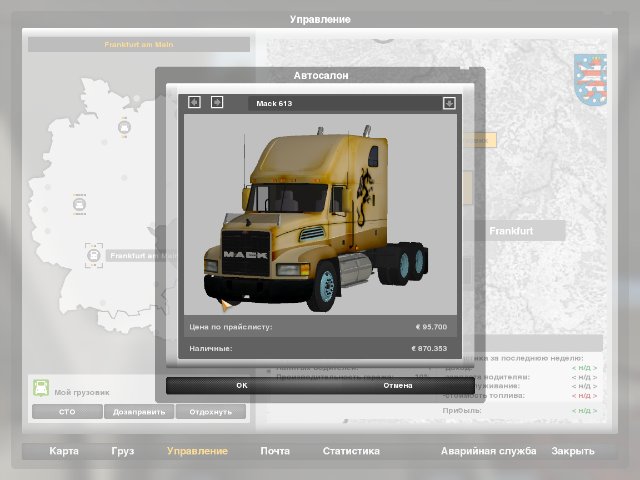Call Аварийная служба
The image size is (640, 480).
[x=488, y=451]
